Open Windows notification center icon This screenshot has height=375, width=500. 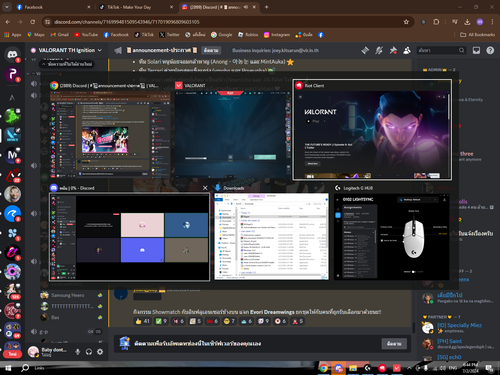[x=489, y=368]
